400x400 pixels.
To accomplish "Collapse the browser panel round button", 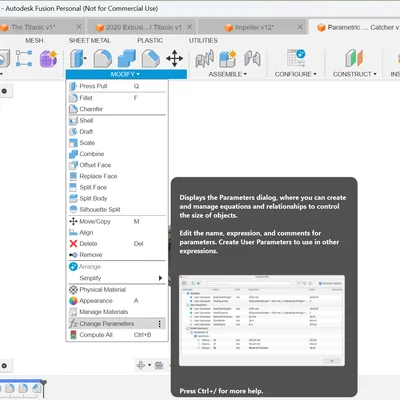I will coord(4,91).
